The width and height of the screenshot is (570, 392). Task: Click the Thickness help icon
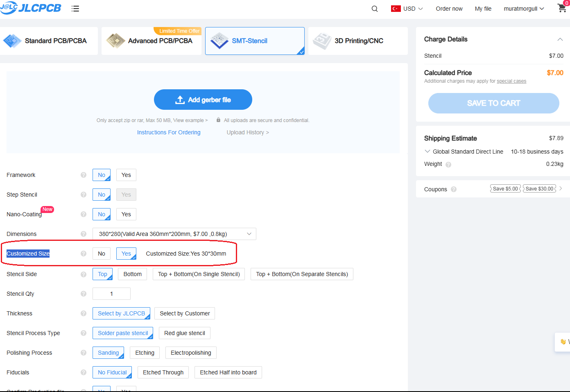click(84, 313)
